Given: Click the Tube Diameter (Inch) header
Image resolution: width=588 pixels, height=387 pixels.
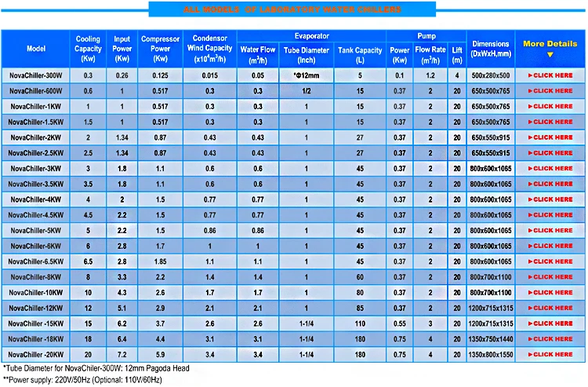Looking at the screenshot, I should click(x=307, y=55).
